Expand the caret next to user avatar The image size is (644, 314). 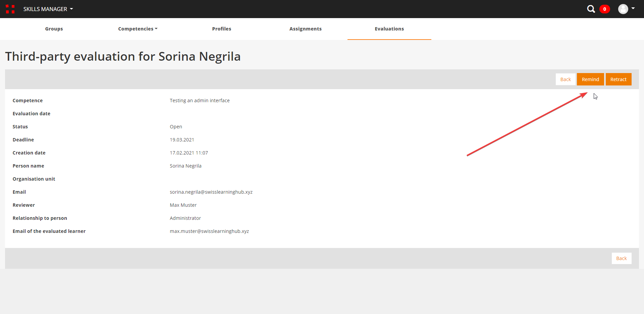click(633, 8)
